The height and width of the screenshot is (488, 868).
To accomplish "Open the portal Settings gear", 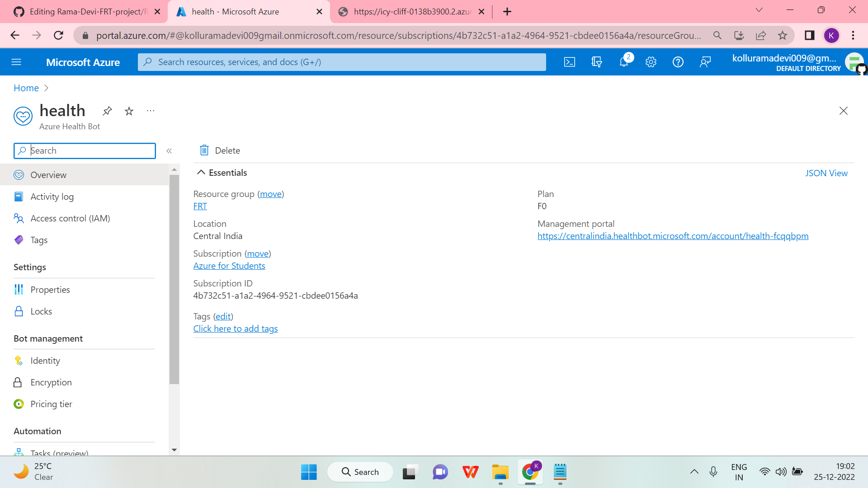I will tap(651, 62).
